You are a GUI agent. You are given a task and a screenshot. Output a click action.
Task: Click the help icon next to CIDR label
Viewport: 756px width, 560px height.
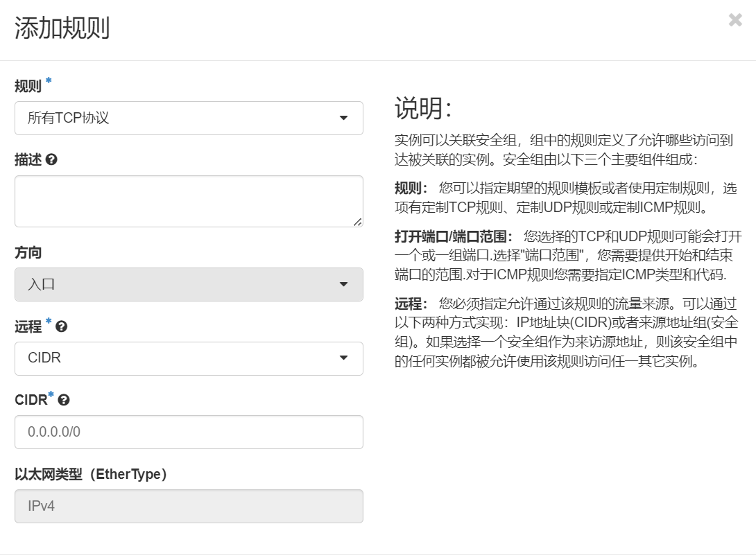coord(64,400)
